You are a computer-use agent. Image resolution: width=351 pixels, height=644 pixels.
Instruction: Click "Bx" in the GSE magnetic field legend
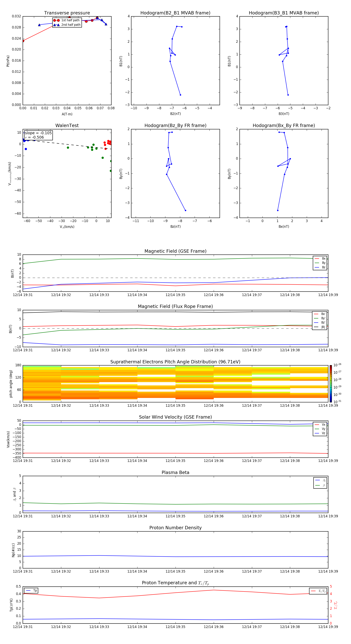click(x=324, y=259)
